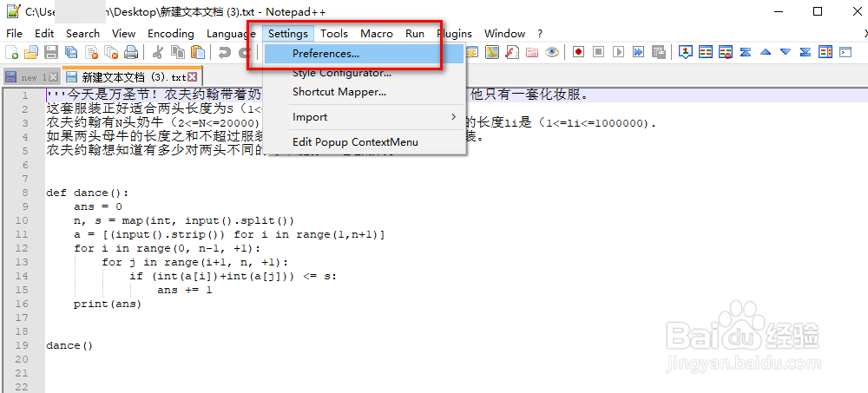
Task: Open the Language menu
Action: tap(230, 34)
